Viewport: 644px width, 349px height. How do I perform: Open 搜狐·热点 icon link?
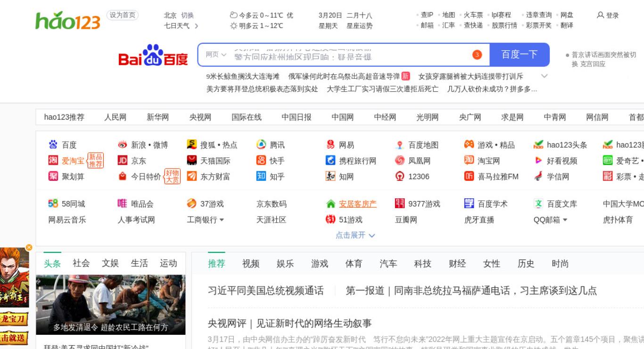tap(192, 145)
